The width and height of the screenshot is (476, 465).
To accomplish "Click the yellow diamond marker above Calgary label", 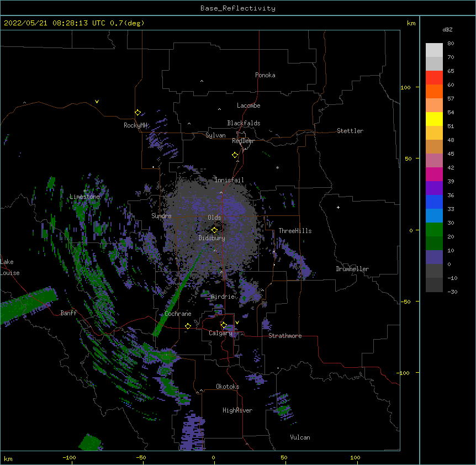I will tap(224, 325).
